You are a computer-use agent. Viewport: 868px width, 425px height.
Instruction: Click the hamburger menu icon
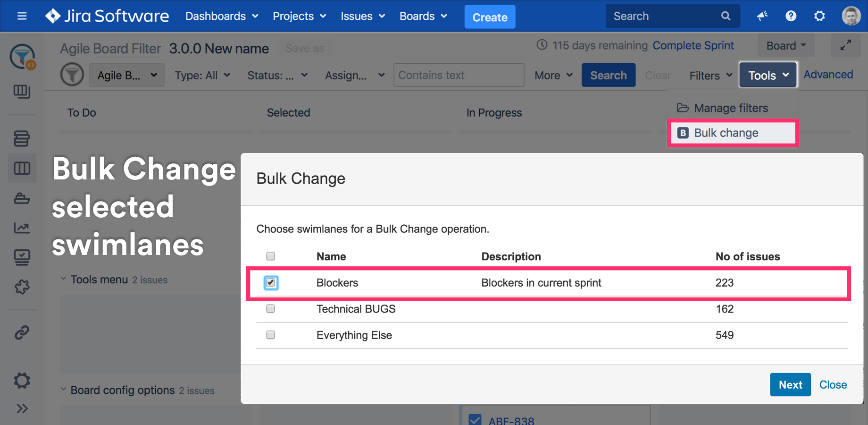[x=22, y=16]
